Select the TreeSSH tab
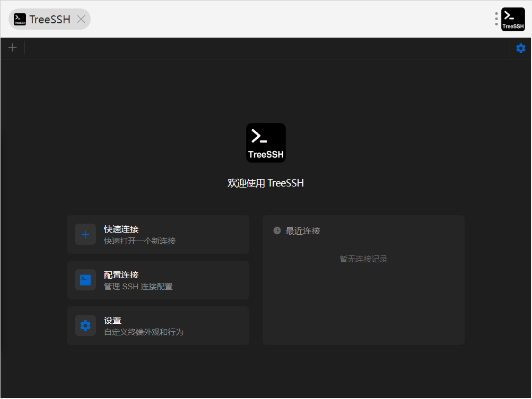 point(49,19)
